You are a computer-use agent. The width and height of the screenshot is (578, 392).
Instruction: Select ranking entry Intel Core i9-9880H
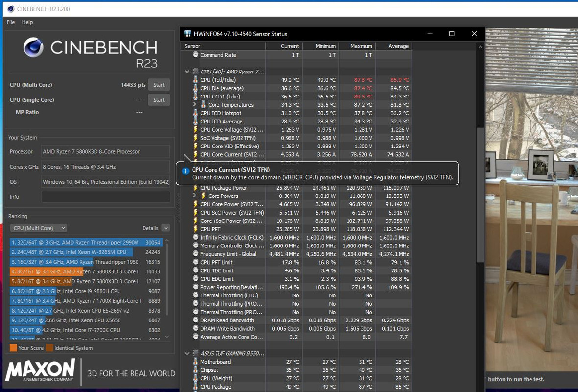point(86,291)
